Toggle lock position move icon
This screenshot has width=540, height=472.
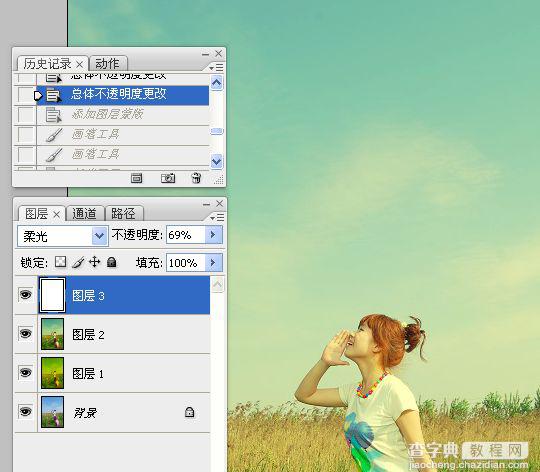pyautogui.click(x=94, y=262)
